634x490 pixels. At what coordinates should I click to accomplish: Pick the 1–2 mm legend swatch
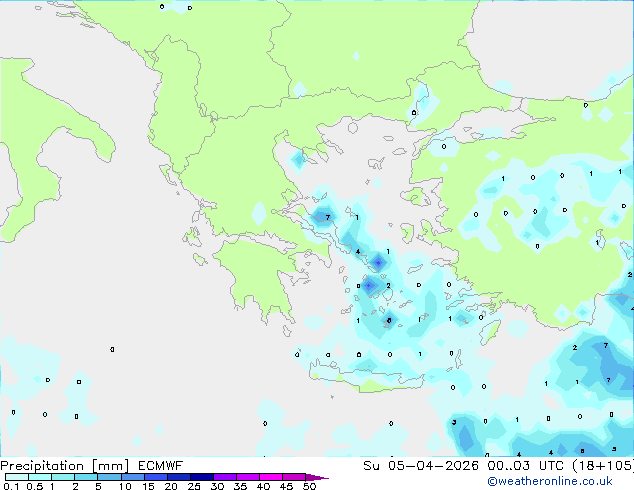point(63,477)
